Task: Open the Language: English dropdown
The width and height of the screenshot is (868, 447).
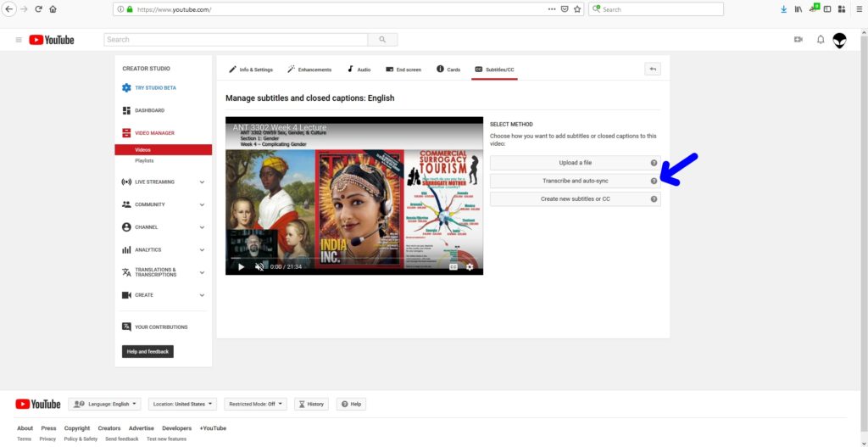Action: pyautogui.click(x=106, y=404)
